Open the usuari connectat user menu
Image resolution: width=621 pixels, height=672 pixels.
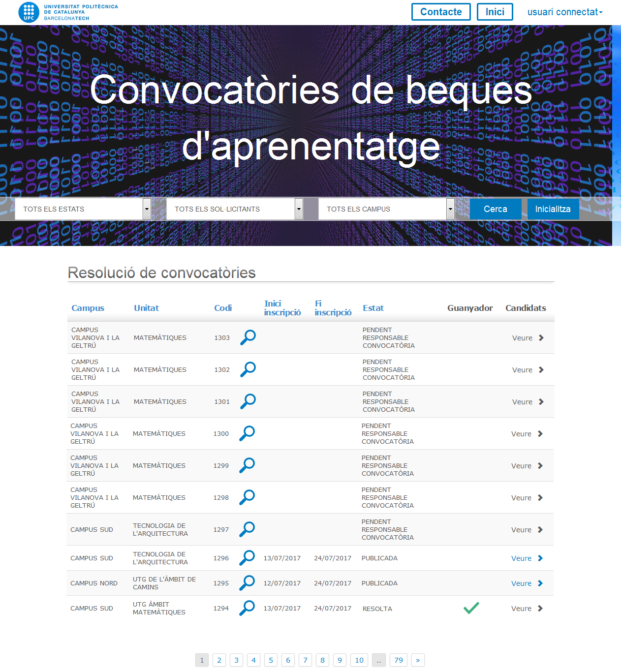[564, 12]
